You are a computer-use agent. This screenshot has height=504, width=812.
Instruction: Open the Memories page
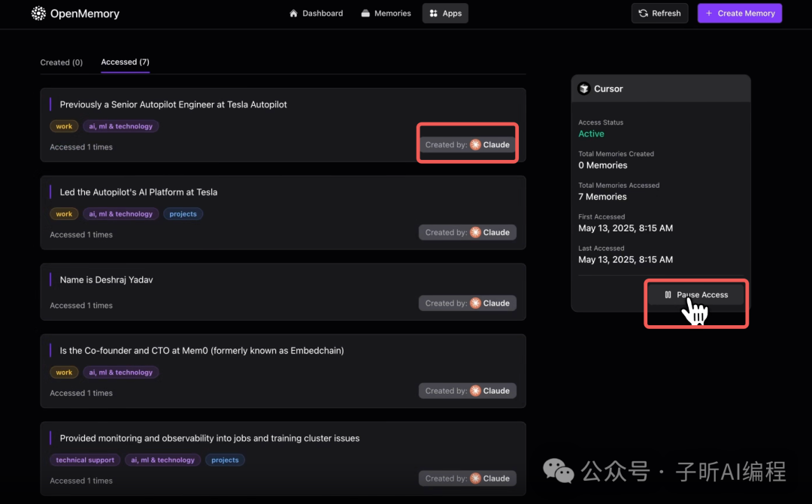pyautogui.click(x=386, y=14)
